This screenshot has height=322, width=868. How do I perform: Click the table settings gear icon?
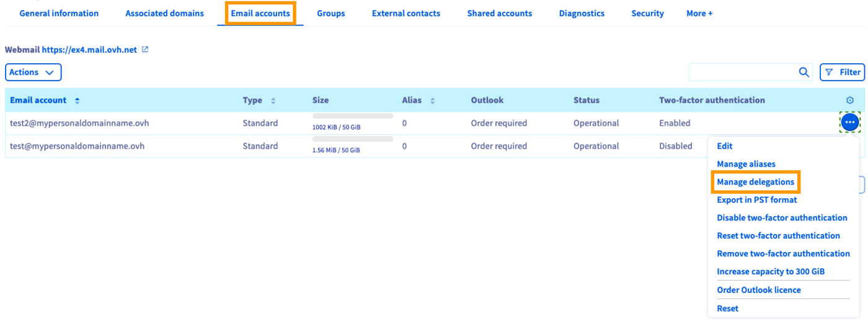(x=850, y=100)
